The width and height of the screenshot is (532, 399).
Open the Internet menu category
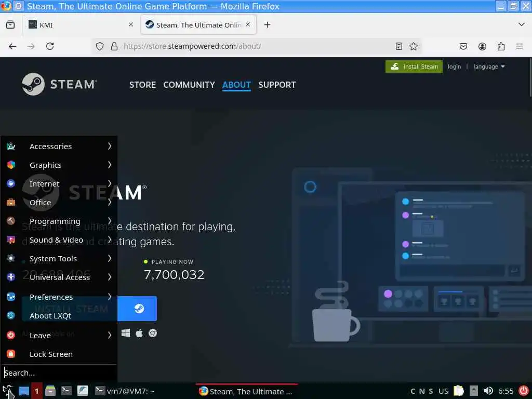(59, 183)
